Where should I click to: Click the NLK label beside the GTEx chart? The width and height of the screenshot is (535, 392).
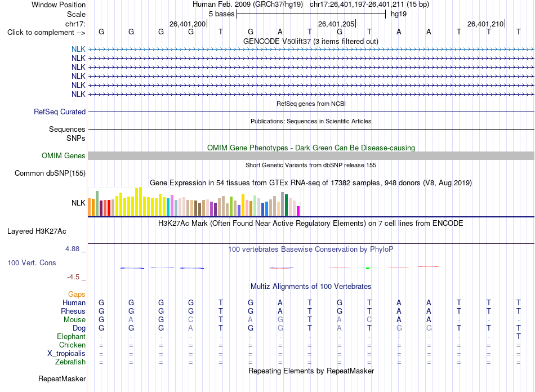(78, 203)
